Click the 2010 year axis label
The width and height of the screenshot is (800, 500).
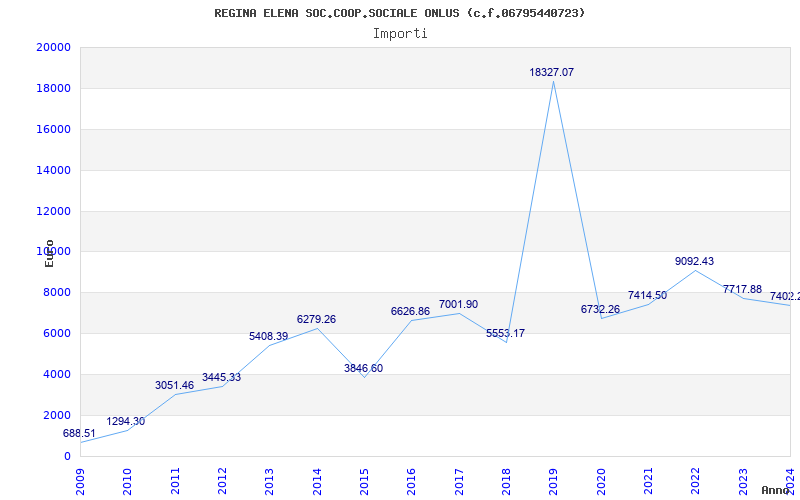point(128,482)
